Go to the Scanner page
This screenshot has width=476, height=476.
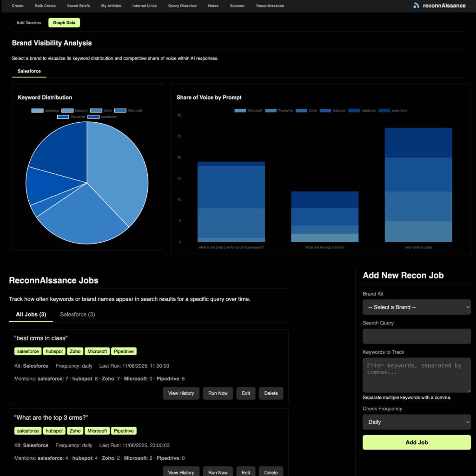(237, 6)
